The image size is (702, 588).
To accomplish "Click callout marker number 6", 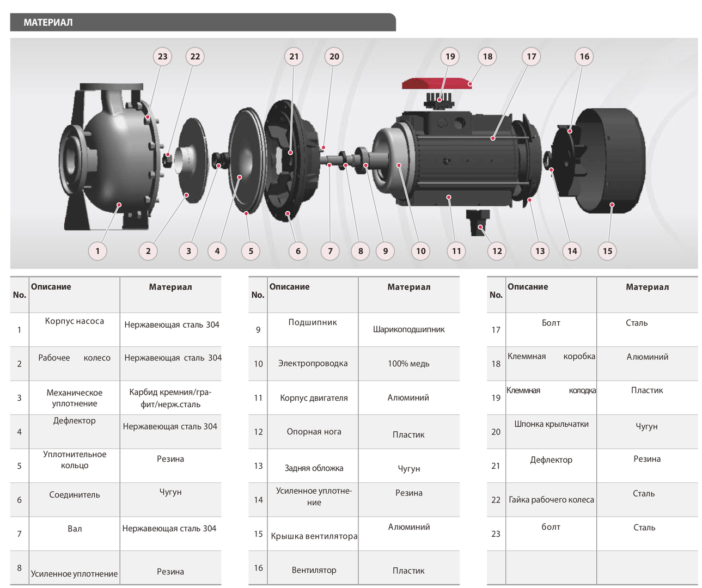I will (x=298, y=251).
